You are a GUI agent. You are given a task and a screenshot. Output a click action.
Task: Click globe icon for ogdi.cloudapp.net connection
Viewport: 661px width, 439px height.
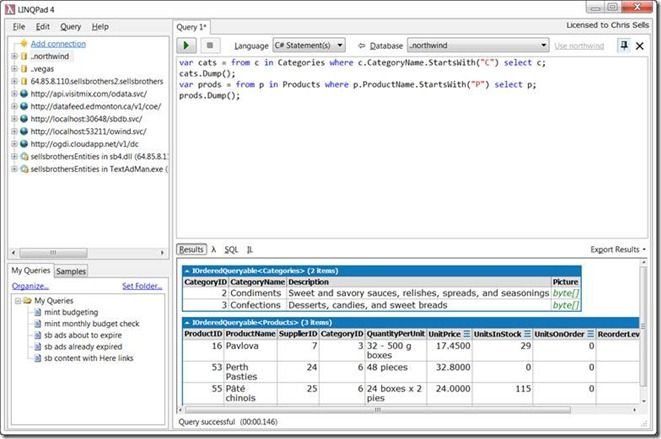coord(24,144)
